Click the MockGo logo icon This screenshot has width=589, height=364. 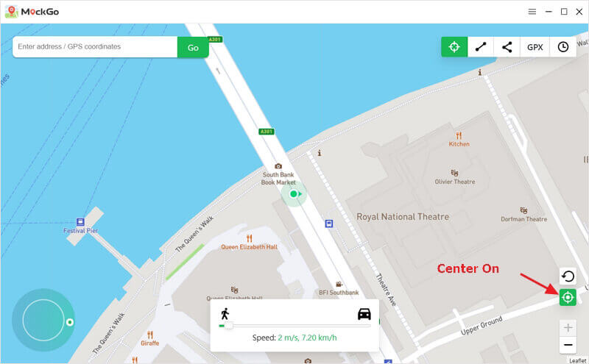(x=11, y=12)
